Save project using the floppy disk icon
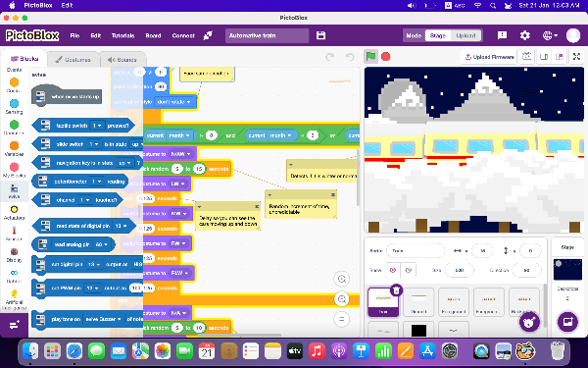588x368 pixels. pyautogui.click(x=321, y=35)
